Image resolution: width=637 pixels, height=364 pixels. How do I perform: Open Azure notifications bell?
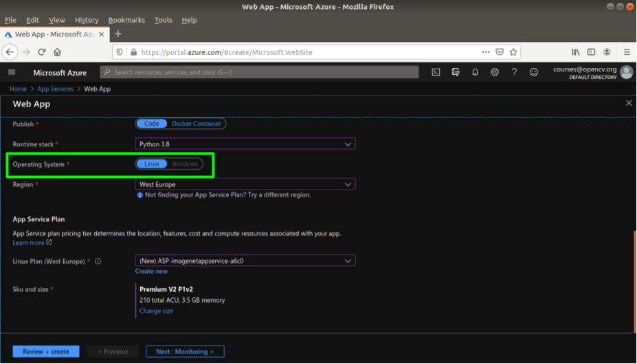tap(475, 72)
